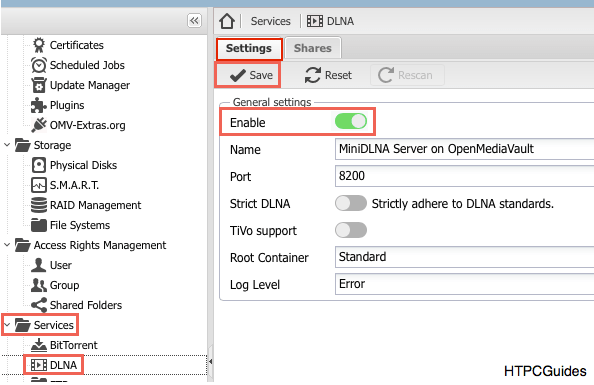Click the Reset button
The image size is (594, 385).
(328, 75)
